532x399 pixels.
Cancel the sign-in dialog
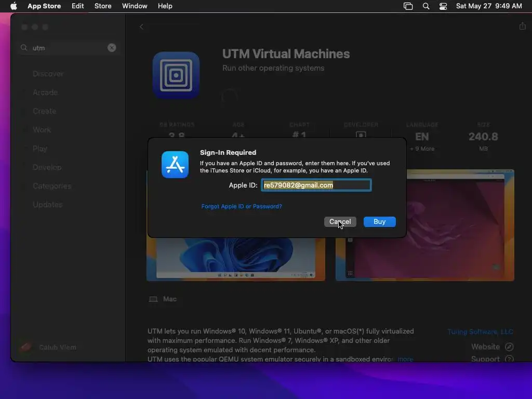(x=340, y=222)
